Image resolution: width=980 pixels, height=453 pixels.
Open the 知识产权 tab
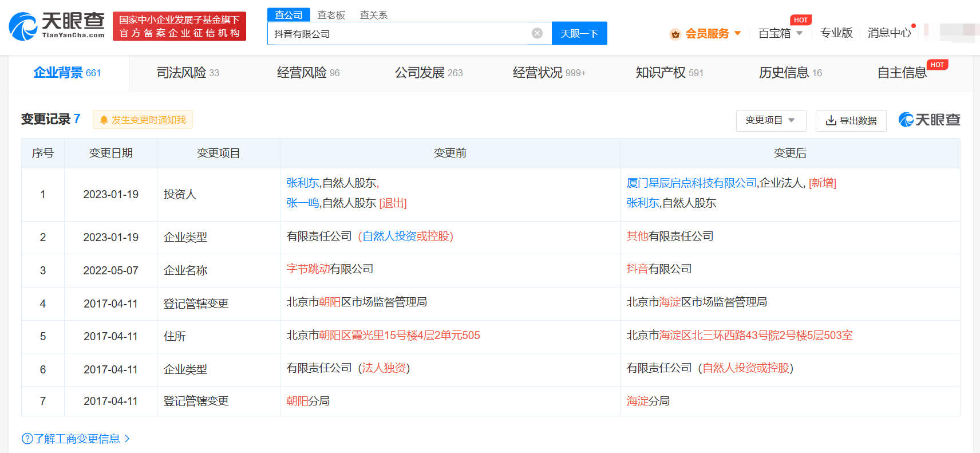pos(669,73)
